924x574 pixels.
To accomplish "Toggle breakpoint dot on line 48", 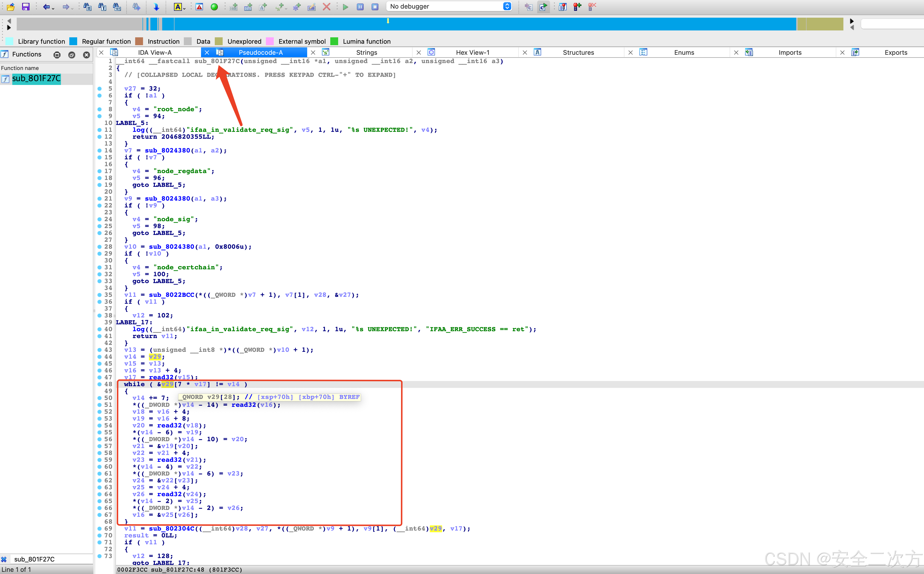I will click(x=100, y=384).
